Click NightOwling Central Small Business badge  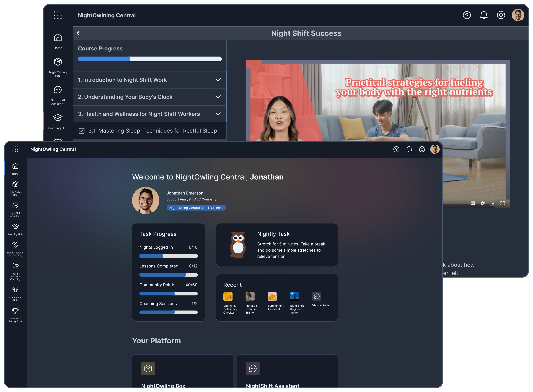(196, 208)
